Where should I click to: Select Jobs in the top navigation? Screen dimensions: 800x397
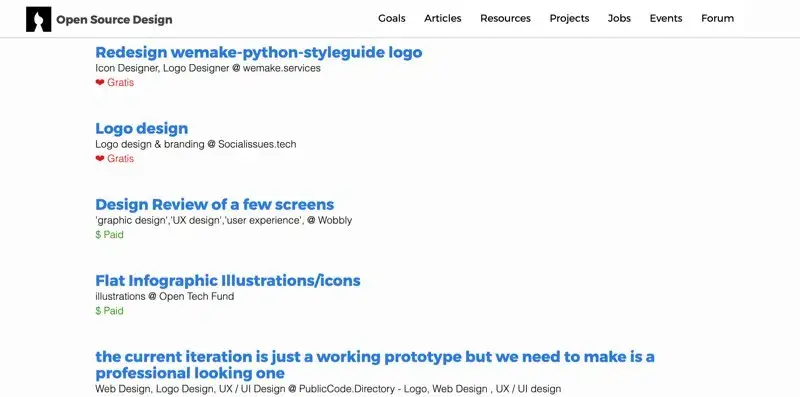point(619,18)
